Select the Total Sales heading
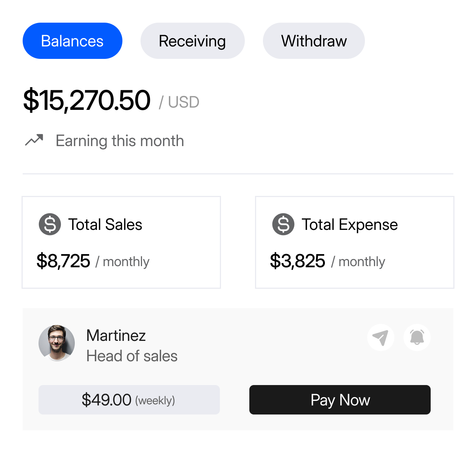Viewport: 476px width, 453px height. pos(105,225)
